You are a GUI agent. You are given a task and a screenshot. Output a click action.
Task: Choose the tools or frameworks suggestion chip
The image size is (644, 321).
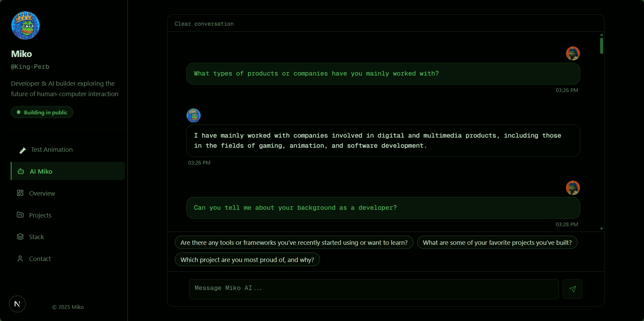tap(294, 242)
